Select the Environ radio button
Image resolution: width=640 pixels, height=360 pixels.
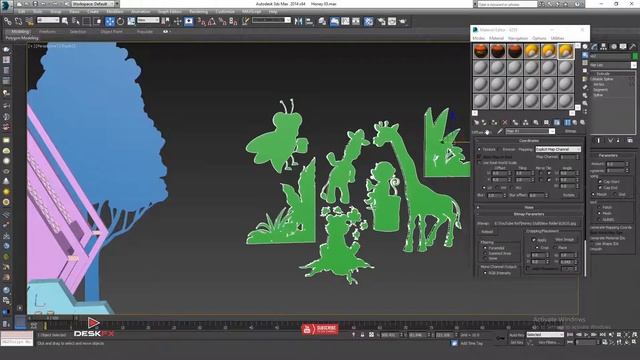(500, 149)
